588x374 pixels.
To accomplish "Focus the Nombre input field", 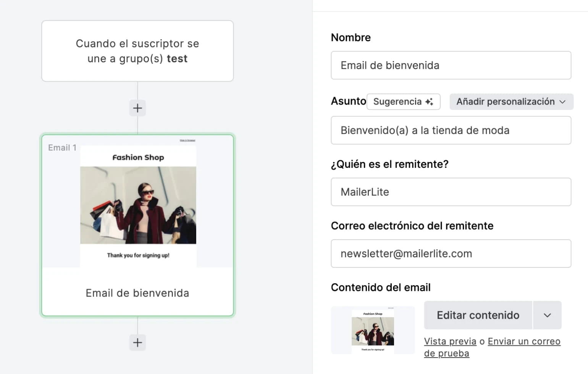I will (451, 65).
